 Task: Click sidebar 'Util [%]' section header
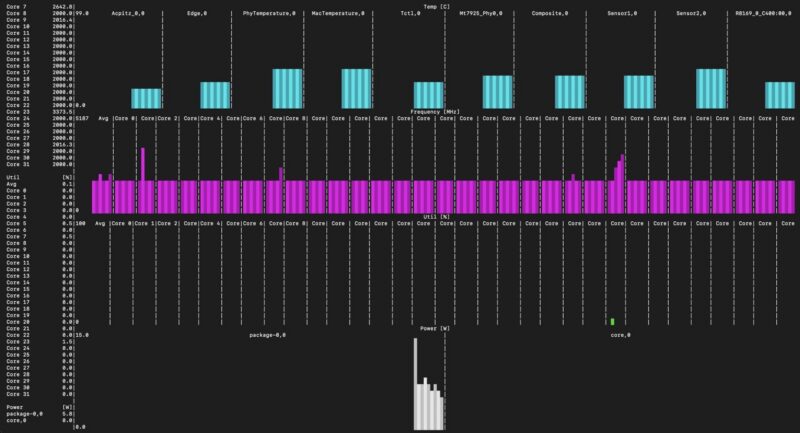tap(40, 177)
